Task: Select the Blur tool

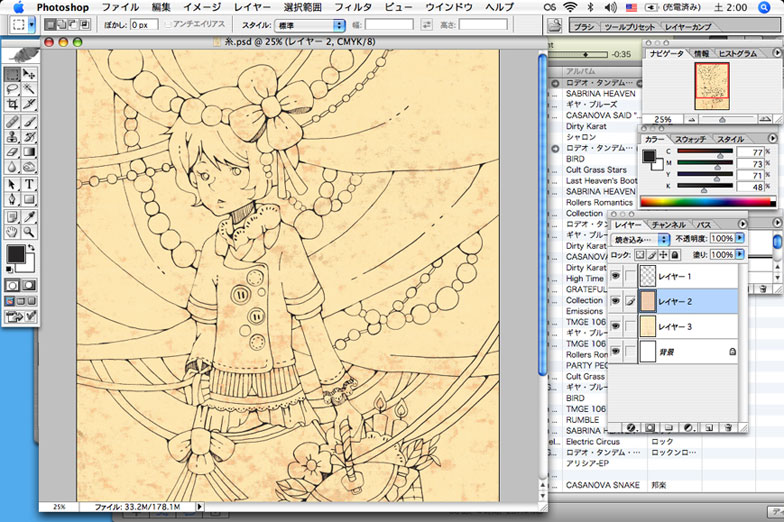Action: pyautogui.click(x=12, y=166)
